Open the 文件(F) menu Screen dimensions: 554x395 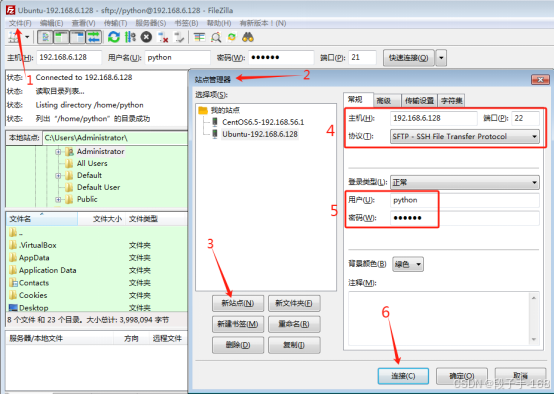pos(20,23)
